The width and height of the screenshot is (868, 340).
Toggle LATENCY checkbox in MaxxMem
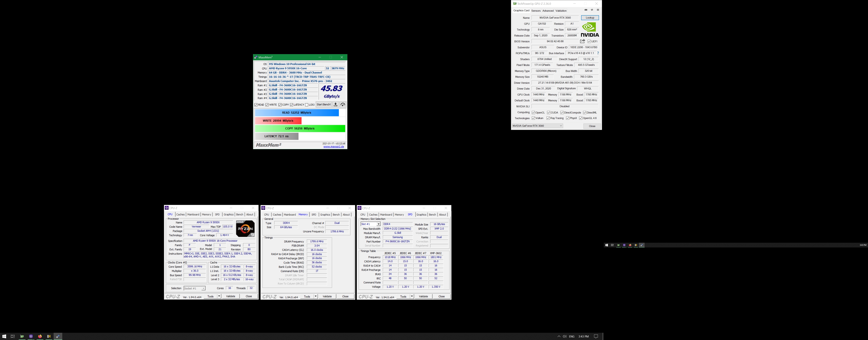292,105
